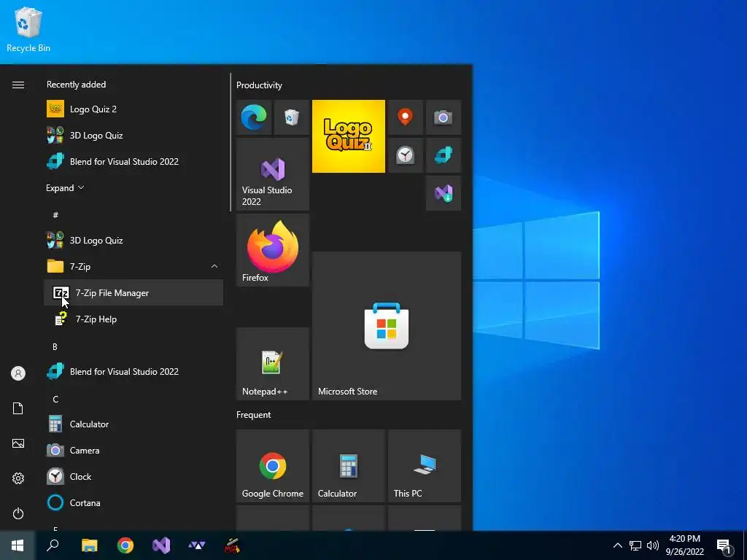Viewport: 747px width, 560px height.
Task: Launch the Google Chrome tile
Action: (x=273, y=466)
